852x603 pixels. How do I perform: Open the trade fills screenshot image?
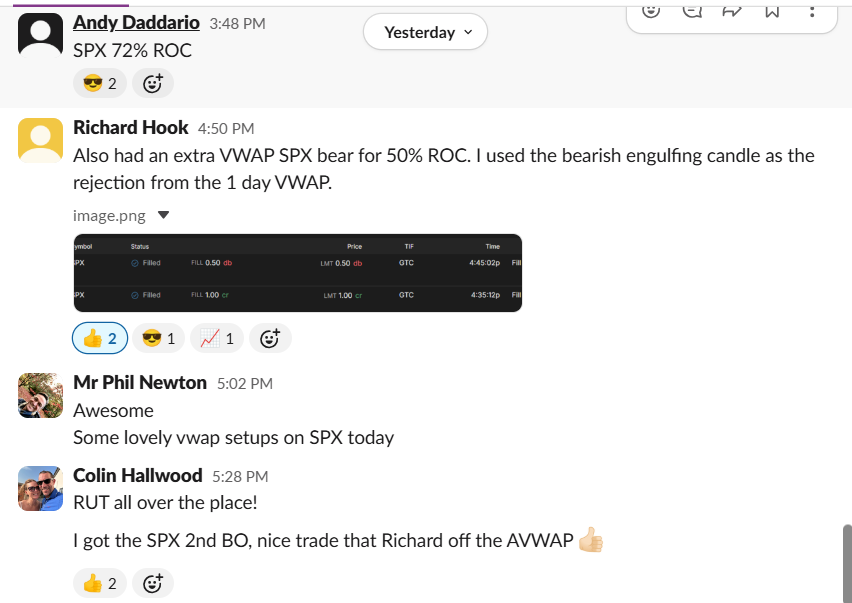297,272
